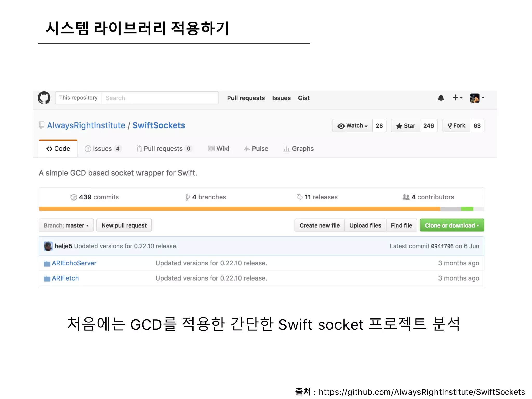View the 4 branches
Image resolution: width=532 pixels, height=399 pixels.
pyautogui.click(x=206, y=197)
